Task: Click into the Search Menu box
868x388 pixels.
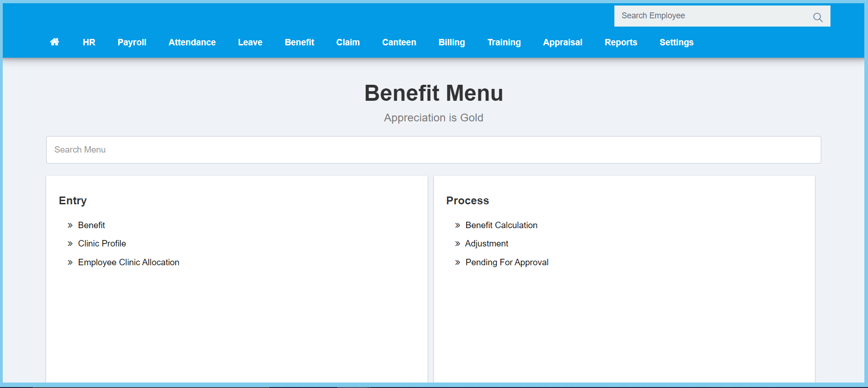Action: tap(433, 150)
